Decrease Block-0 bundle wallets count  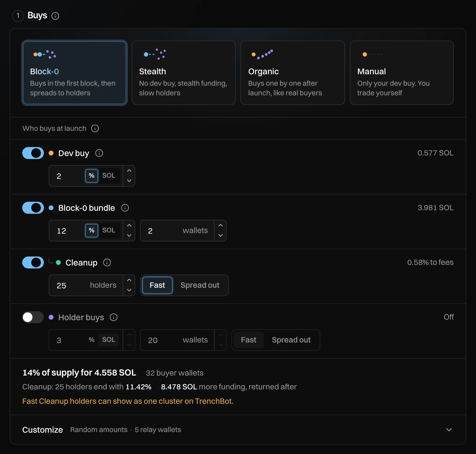tap(221, 235)
